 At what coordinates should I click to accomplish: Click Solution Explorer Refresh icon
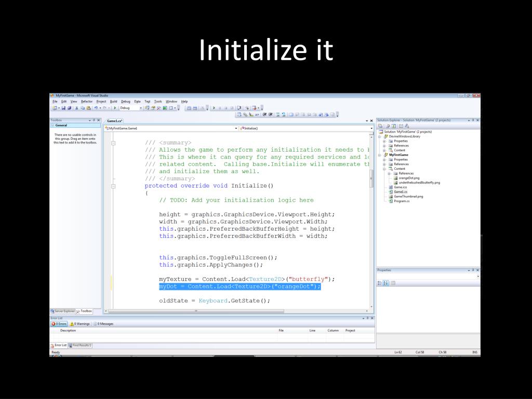394,126
